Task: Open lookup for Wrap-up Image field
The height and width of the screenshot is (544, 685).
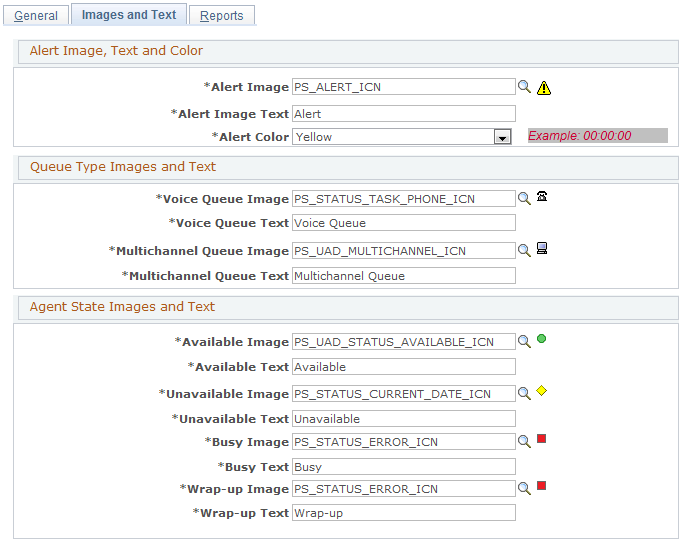Action: pyautogui.click(x=524, y=489)
